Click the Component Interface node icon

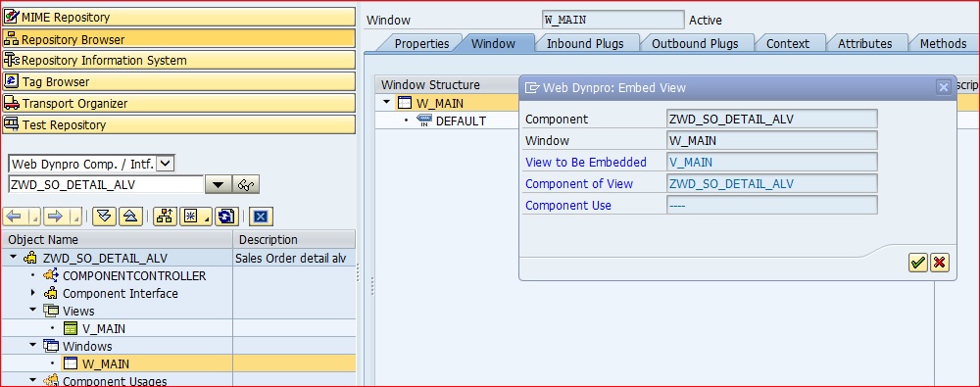51,293
